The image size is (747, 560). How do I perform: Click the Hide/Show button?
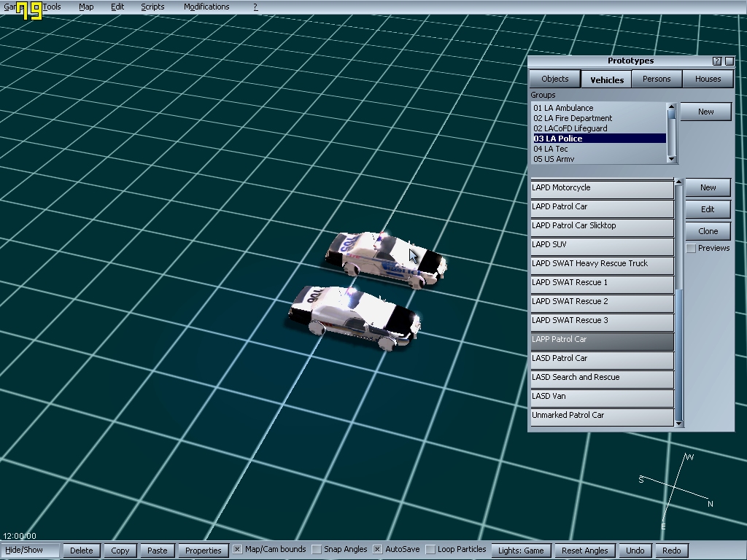click(30, 550)
